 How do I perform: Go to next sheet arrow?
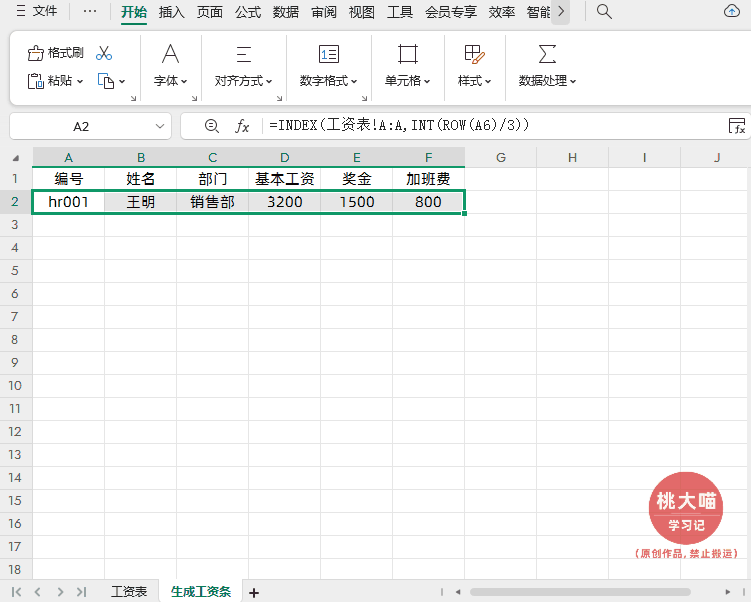click(x=60, y=592)
